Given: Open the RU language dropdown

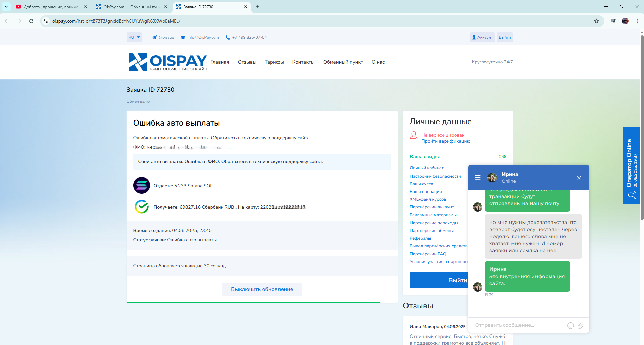Looking at the screenshot, I should tap(134, 37).
